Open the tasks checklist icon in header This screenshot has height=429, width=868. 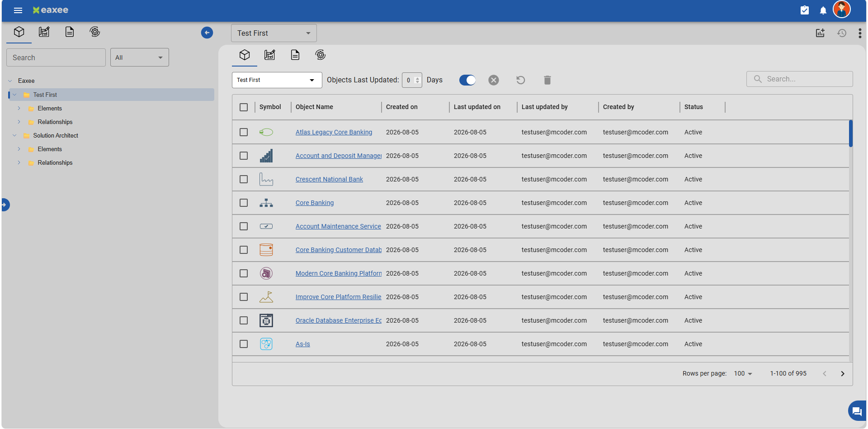(805, 10)
